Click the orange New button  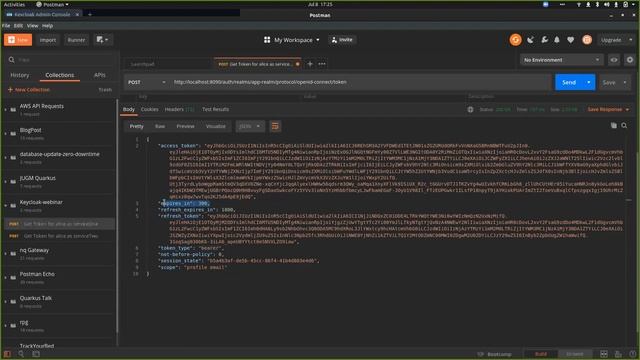click(18, 40)
